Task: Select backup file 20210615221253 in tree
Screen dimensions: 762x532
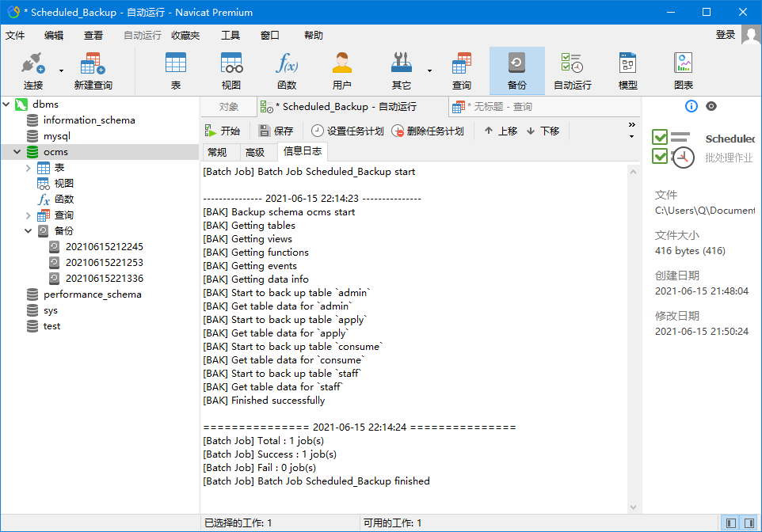Action: click(104, 263)
